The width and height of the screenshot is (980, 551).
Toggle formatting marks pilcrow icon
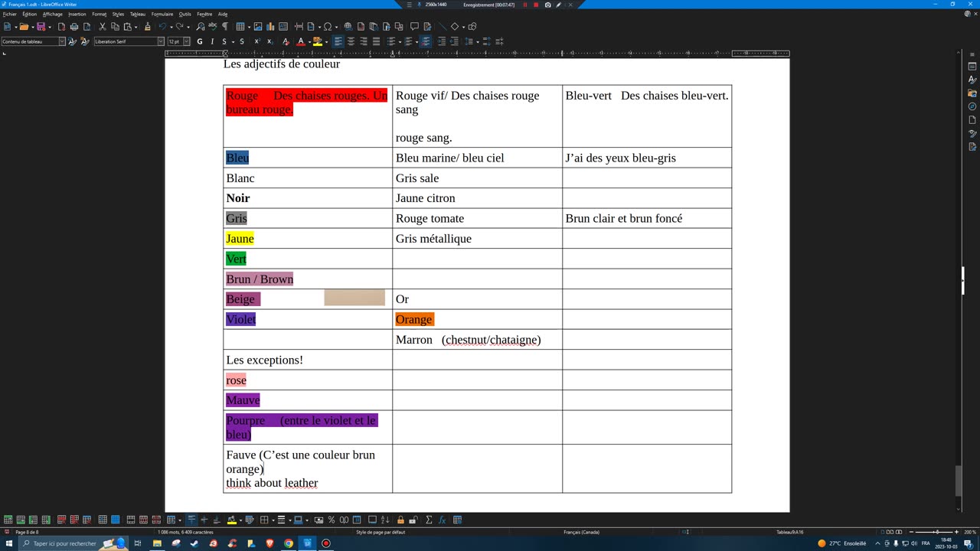coord(225,27)
